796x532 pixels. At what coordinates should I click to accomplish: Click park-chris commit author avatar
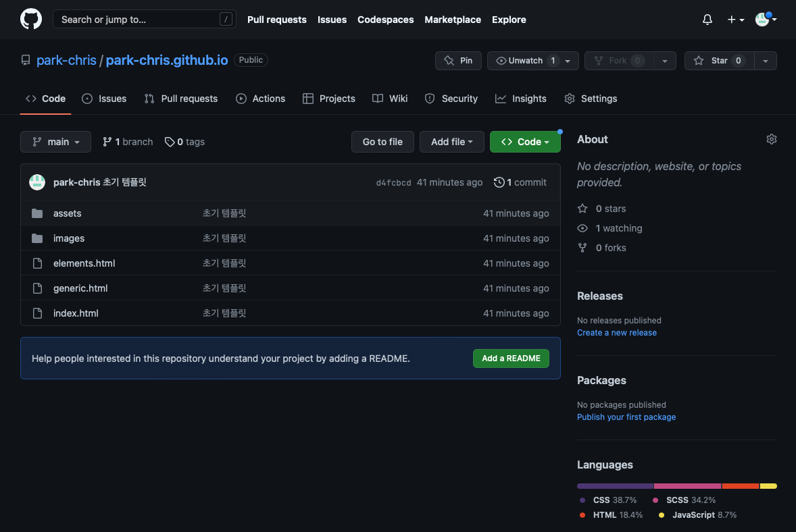[x=37, y=182]
